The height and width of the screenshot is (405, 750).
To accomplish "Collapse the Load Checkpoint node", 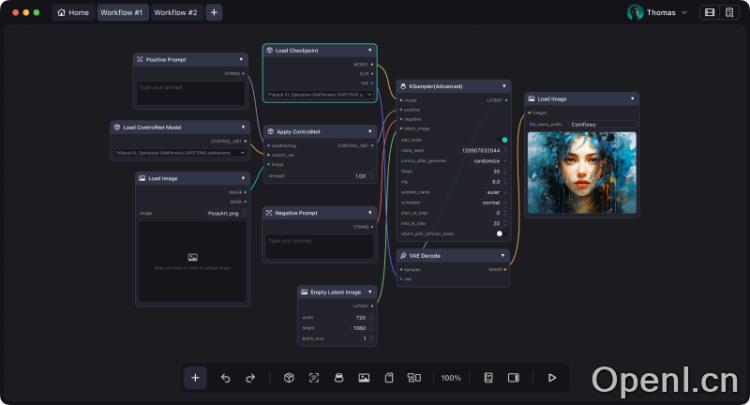I will (x=368, y=50).
